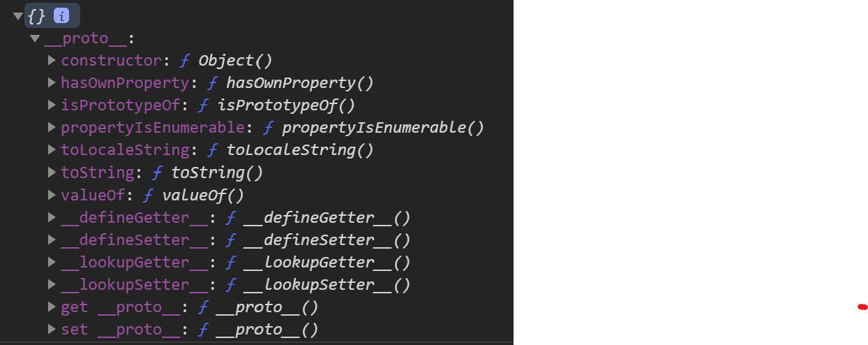
Task: Expand the valueOf entry arrow
Action: click(52, 194)
